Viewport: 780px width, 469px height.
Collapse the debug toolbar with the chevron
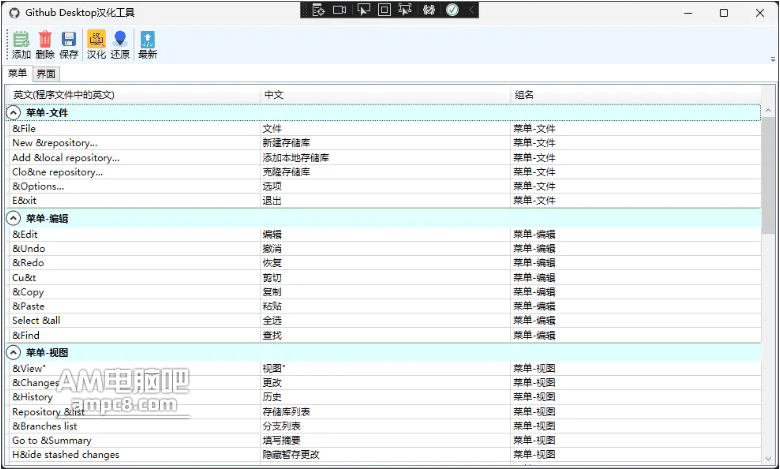pyautogui.click(x=471, y=10)
